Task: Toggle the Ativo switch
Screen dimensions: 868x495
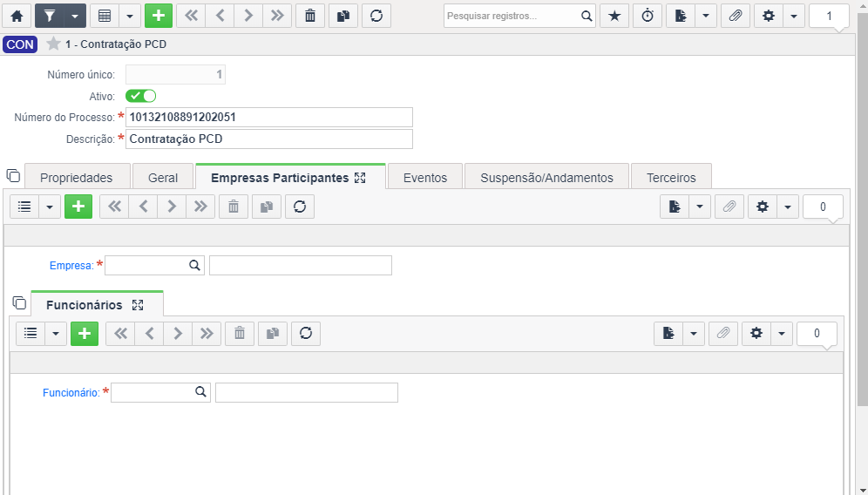Action: pos(140,96)
